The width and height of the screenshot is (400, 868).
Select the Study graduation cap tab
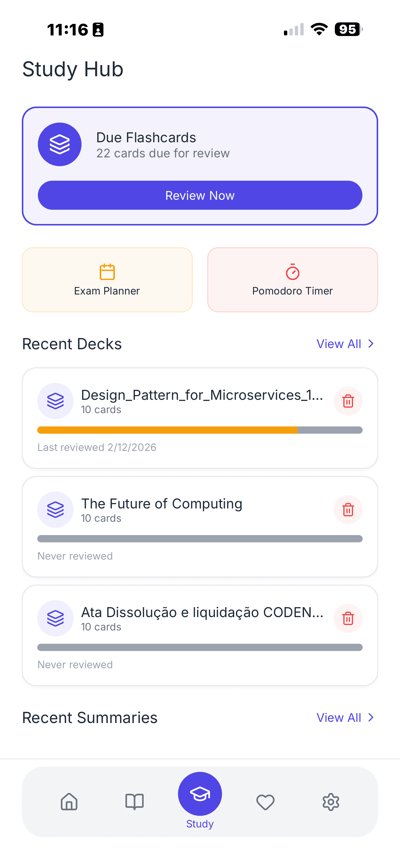[200, 794]
